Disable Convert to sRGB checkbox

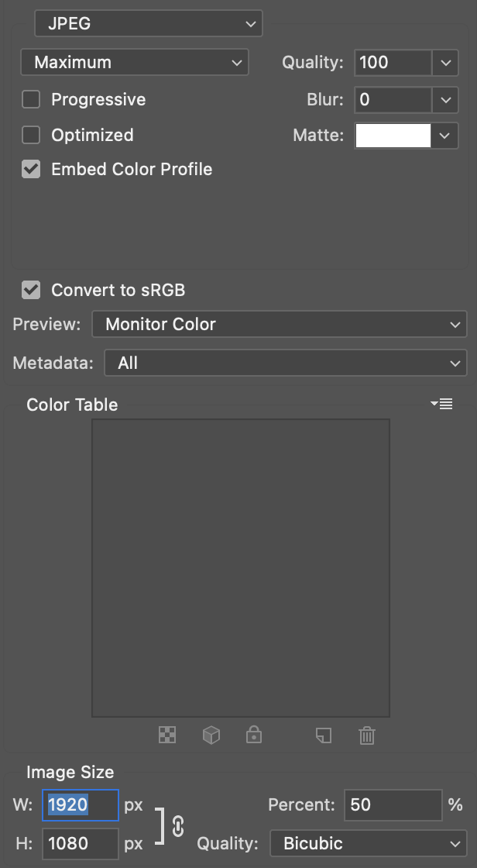(31, 290)
